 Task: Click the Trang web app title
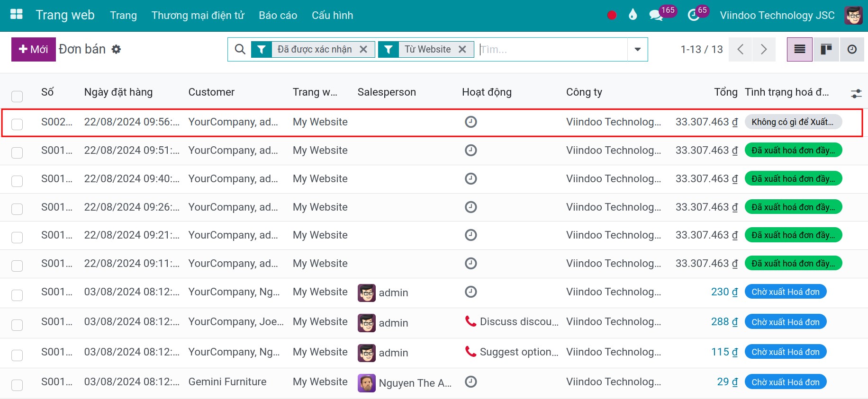pyautogui.click(x=65, y=15)
